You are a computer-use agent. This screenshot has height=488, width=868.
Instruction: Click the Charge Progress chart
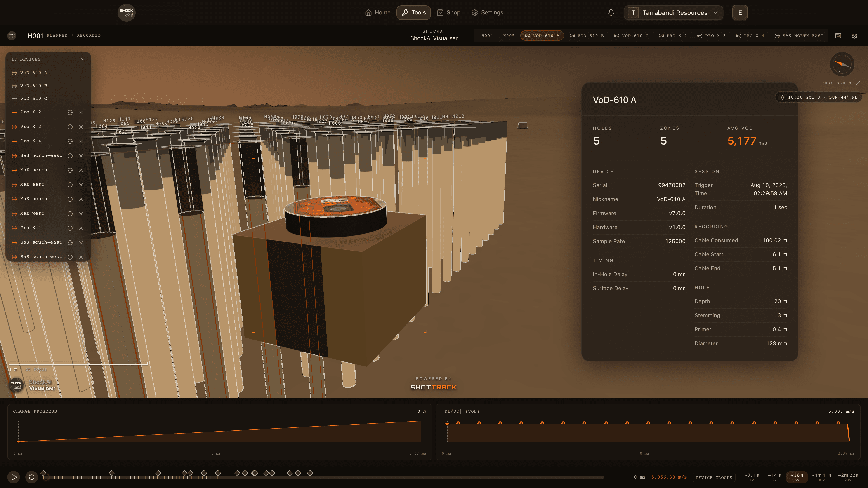click(x=219, y=432)
